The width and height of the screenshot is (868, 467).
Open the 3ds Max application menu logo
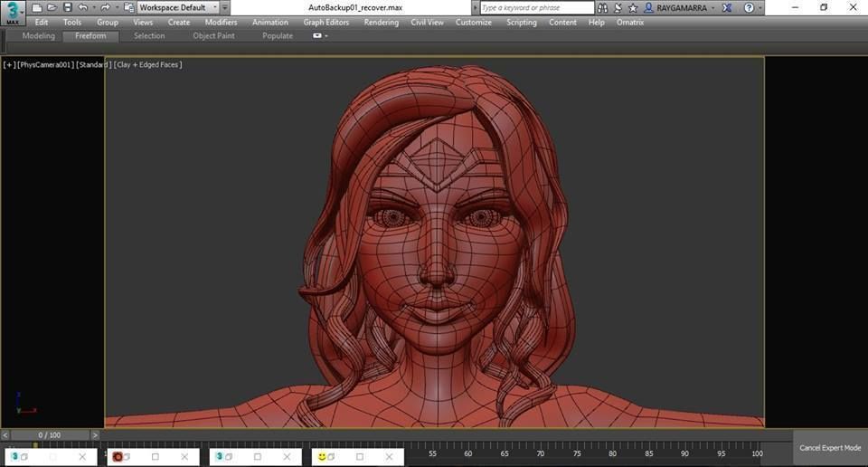click(12, 14)
